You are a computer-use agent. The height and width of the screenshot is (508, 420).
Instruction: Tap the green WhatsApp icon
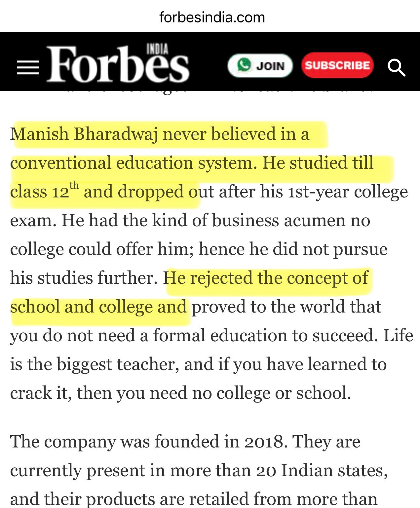244,65
